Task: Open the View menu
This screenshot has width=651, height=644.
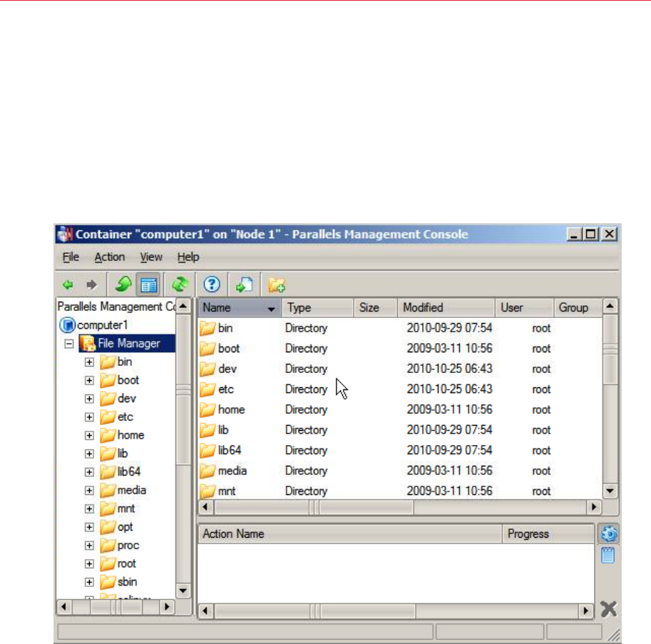Action: (x=151, y=257)
